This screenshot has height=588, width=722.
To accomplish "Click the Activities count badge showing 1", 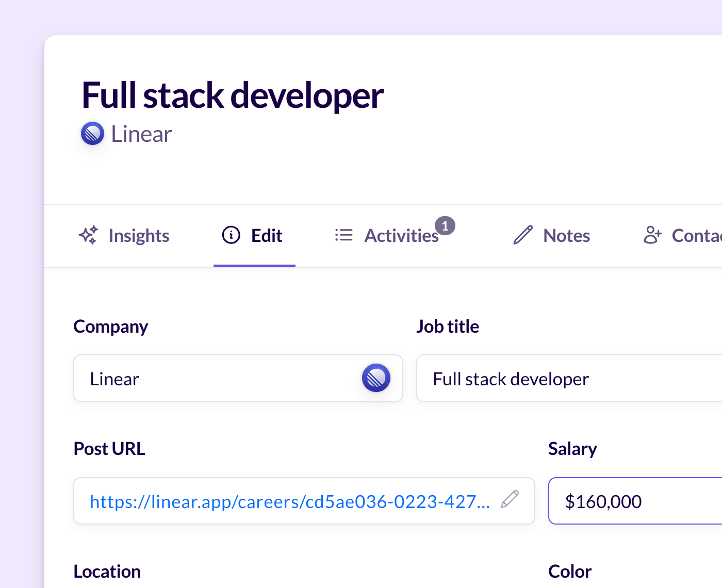I will click(x=445, y=226).
